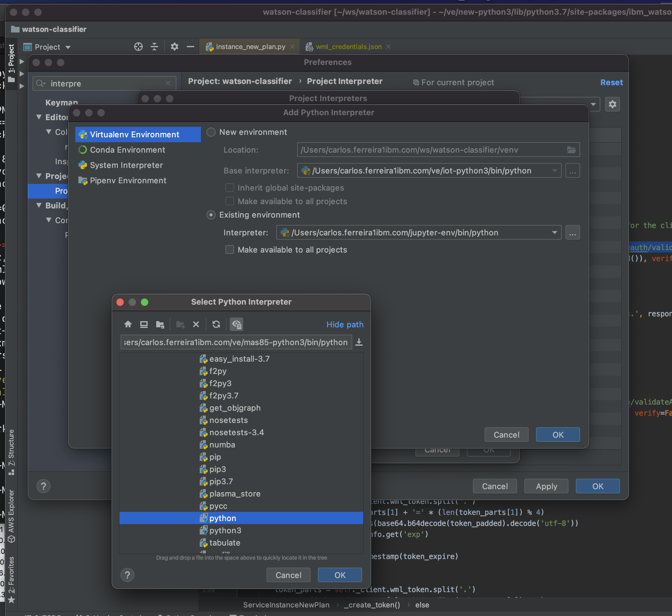This screenshot has height=616, width=672.
Task: Click the locate/scroll-from-source target icon in Project panel
Action: click(x=138, y=47)
